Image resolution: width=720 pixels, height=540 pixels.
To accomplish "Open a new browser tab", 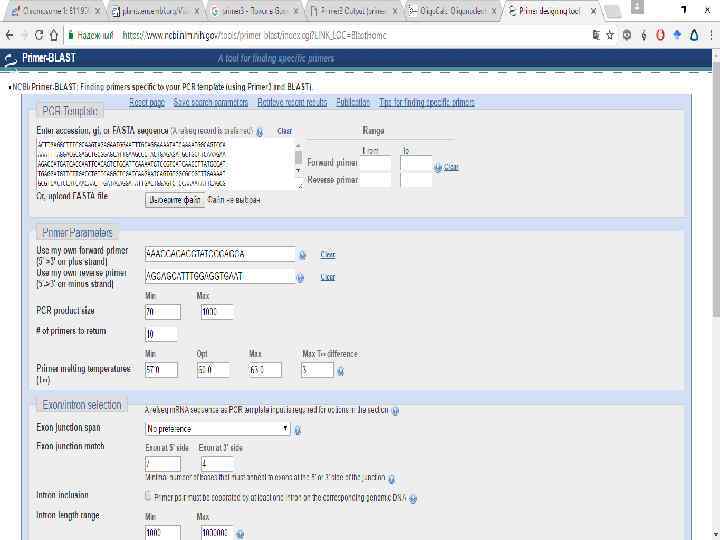I will tap(613, 12).
